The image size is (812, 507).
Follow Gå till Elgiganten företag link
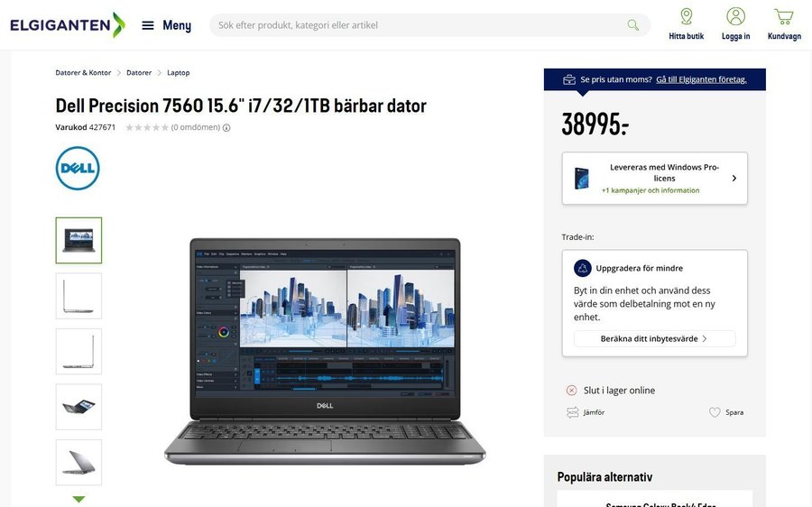coord(701,79)
